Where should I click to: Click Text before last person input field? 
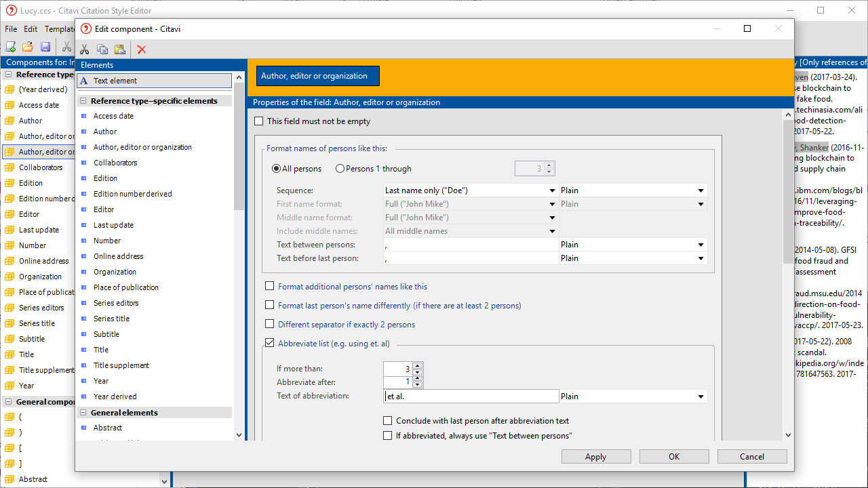(471, 258)
